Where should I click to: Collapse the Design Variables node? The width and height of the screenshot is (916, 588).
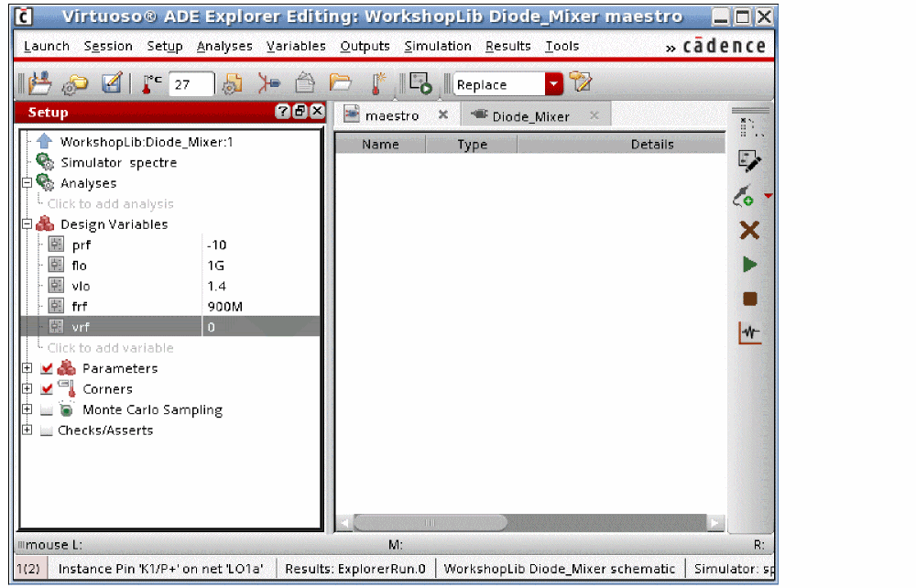[27, 223]
